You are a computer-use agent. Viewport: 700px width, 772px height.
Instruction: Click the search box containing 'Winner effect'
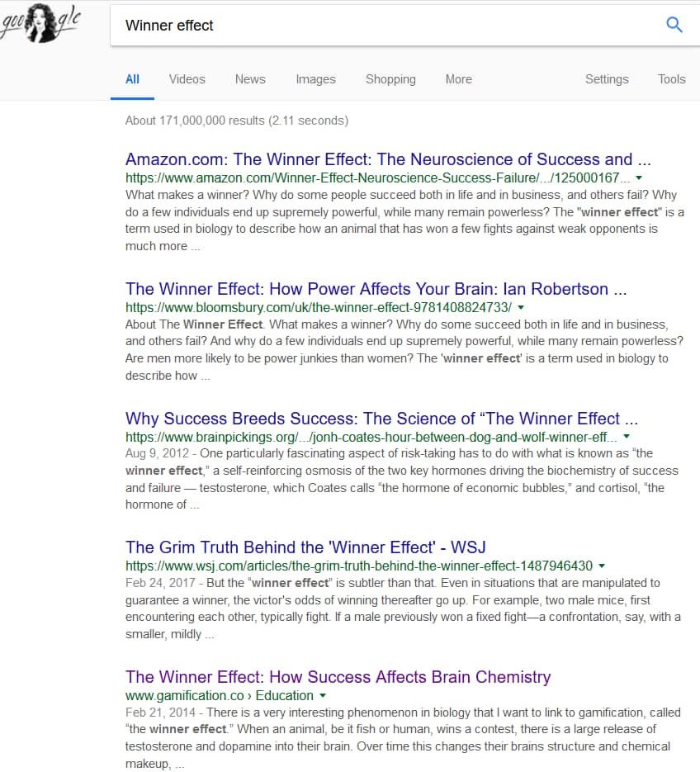(x=388, y=26)
